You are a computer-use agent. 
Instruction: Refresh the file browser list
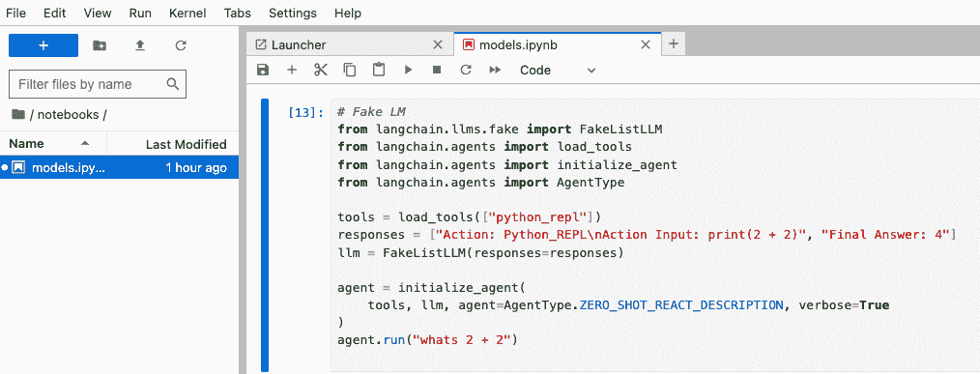181,45
